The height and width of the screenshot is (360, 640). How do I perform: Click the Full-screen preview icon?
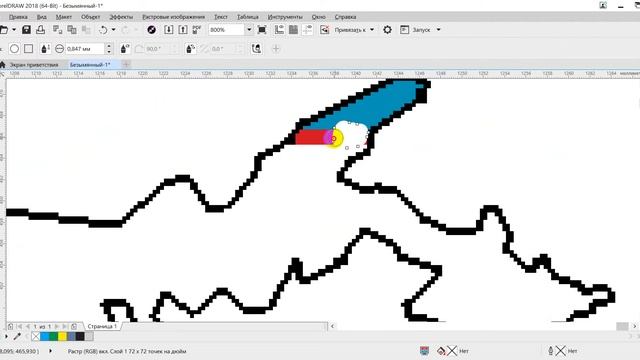tap(262, 30)
